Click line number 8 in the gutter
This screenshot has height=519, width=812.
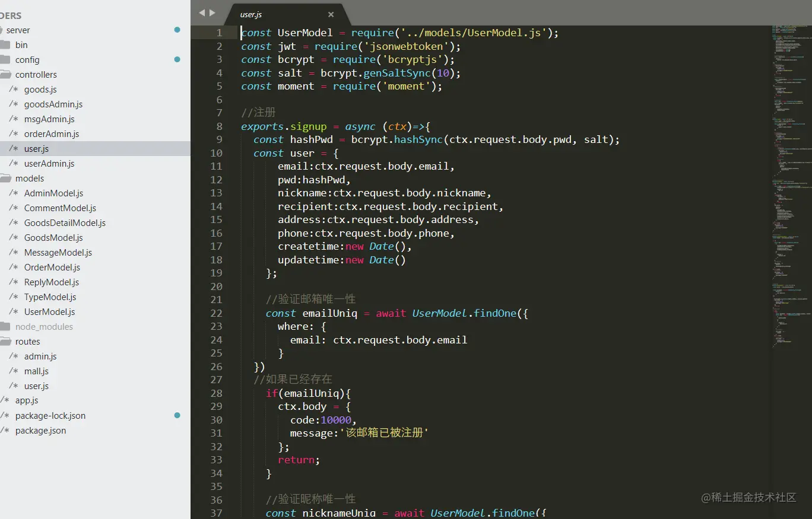tap(220, 126)
